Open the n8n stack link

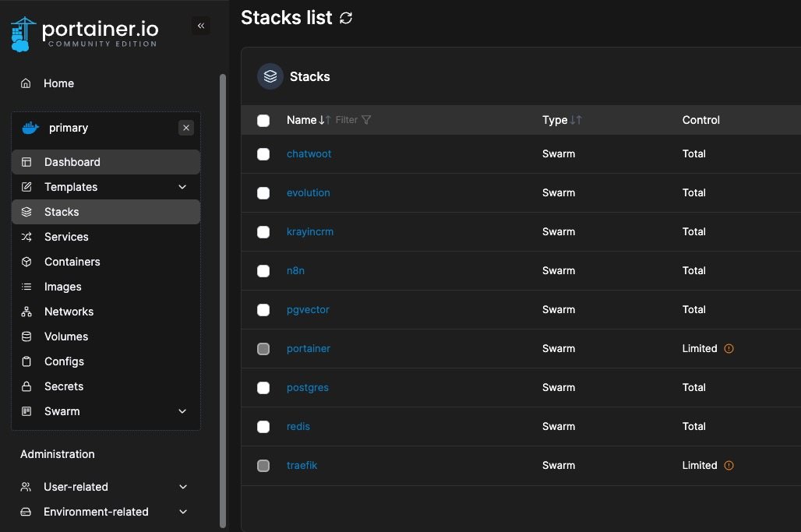295,270
